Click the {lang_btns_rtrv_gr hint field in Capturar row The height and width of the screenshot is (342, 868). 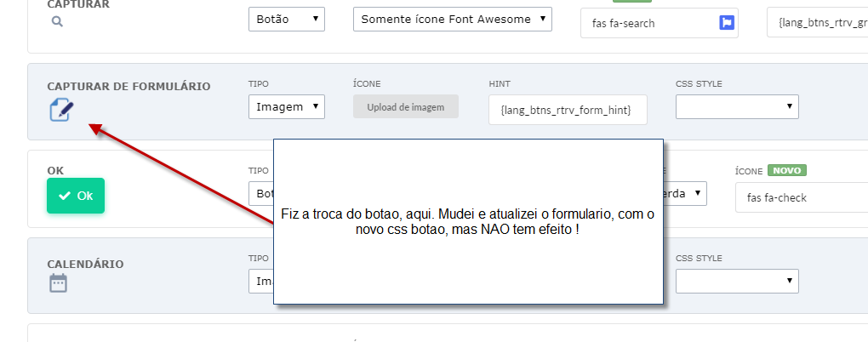pos(817,23)
